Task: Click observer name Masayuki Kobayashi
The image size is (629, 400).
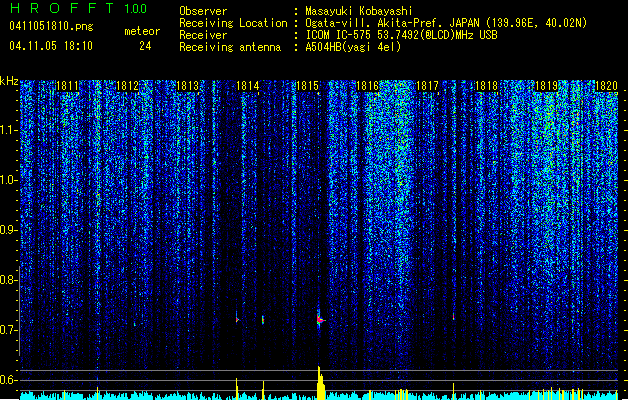Action: (359, 11)
